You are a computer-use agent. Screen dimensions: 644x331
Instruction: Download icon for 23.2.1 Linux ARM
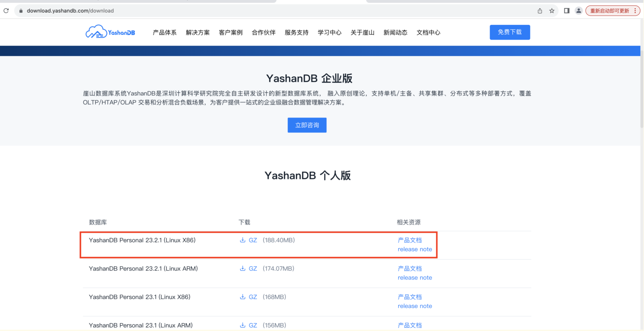click(x=243, y=269)
